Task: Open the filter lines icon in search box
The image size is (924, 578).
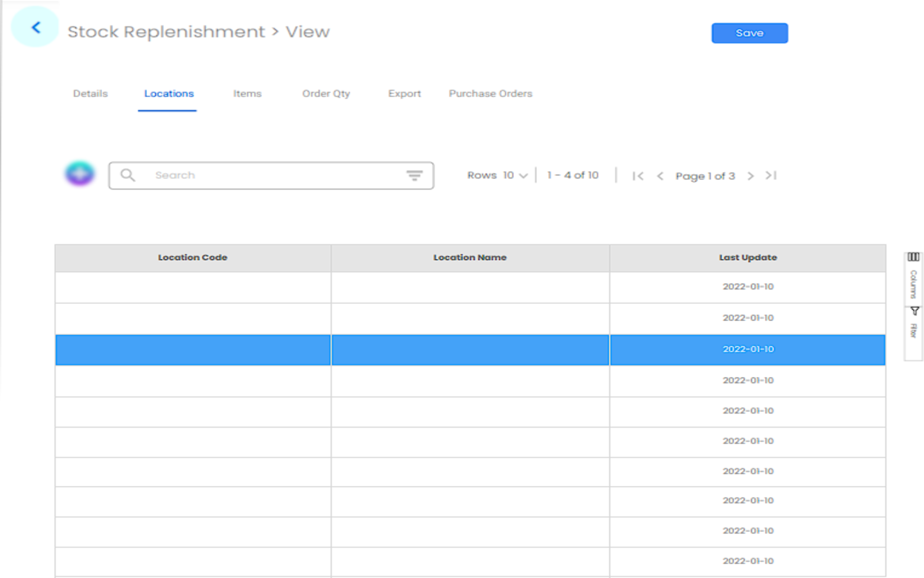Action: 415,175
